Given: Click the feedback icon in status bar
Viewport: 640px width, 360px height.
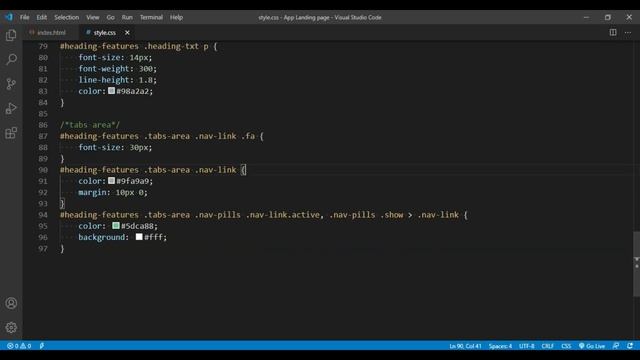Looking at the screenshot, I should [x=616, y=346].
